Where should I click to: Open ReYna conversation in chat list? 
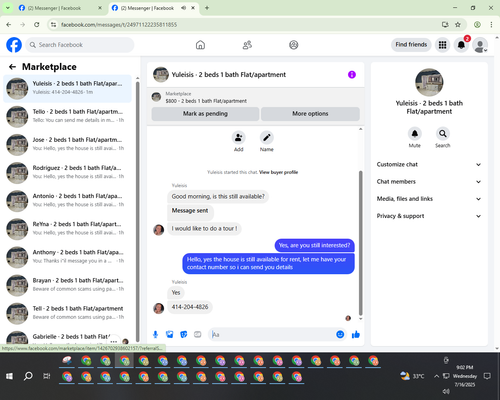coord(67,229)
